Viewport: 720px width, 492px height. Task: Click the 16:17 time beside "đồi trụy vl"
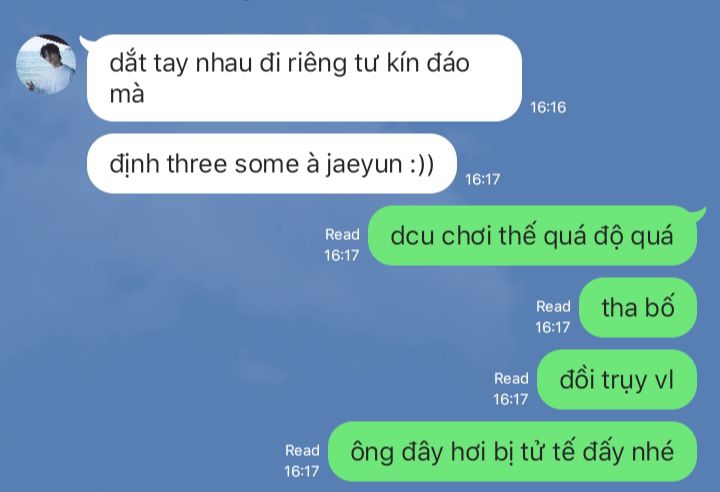click(x=511, y=399)
